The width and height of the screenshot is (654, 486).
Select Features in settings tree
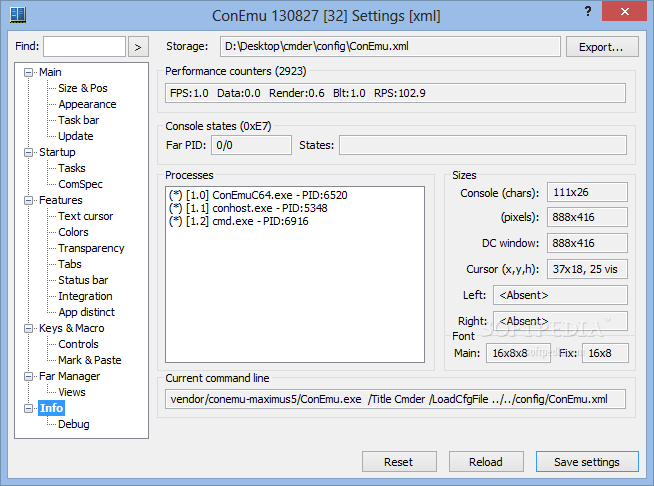[60, 200]
